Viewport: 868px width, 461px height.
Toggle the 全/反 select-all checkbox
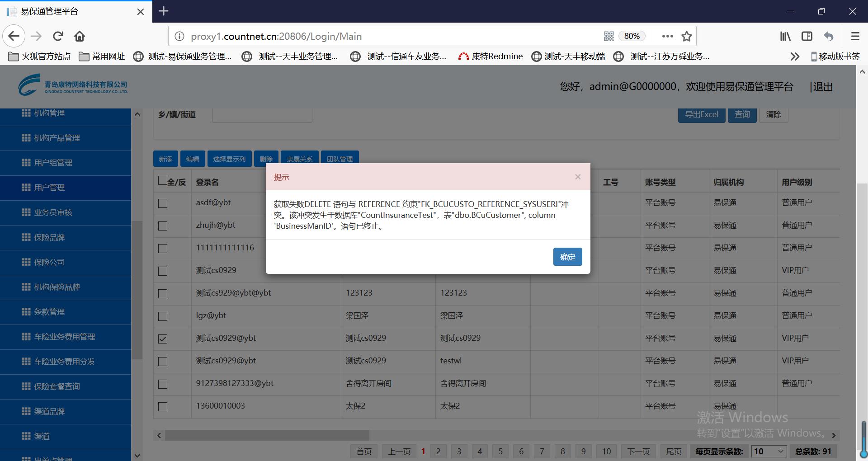tap(163, 181)
